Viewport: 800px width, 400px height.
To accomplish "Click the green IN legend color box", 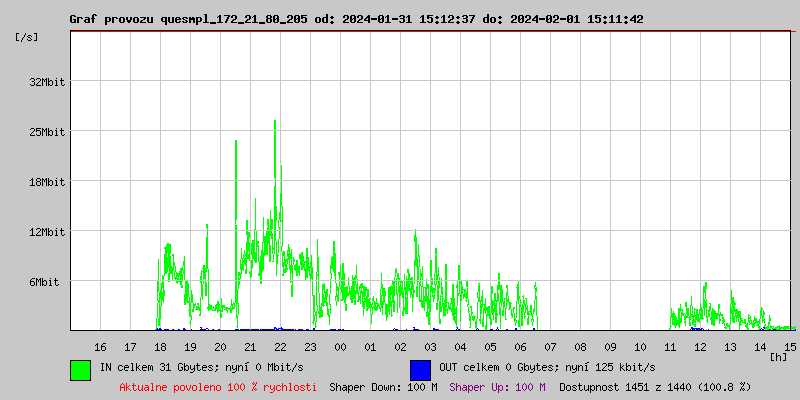I will pyautogui.click(x=80, y=369).
